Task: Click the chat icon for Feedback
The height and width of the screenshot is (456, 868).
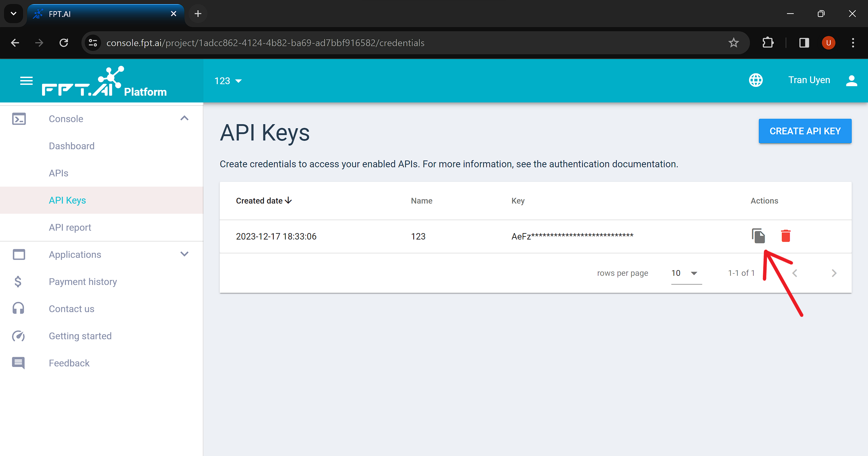Action: tap(18, 363)
